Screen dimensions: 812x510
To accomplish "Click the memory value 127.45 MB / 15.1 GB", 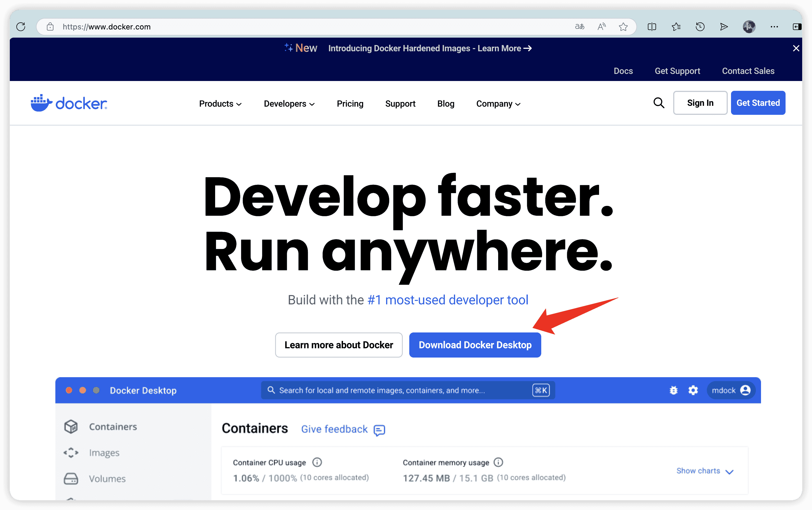I will click(448, 478).
